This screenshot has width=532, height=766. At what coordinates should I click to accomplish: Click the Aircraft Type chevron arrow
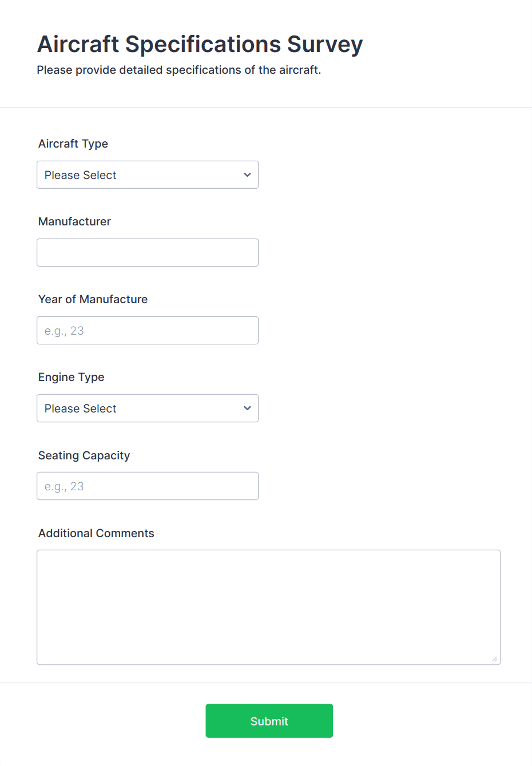[x=247, y=175]
